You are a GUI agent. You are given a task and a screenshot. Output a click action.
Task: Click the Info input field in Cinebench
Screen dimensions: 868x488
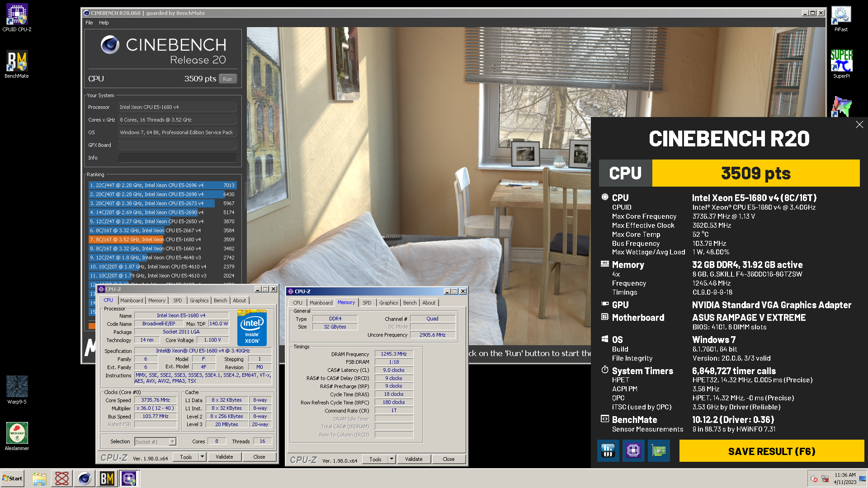pos(177,158)
